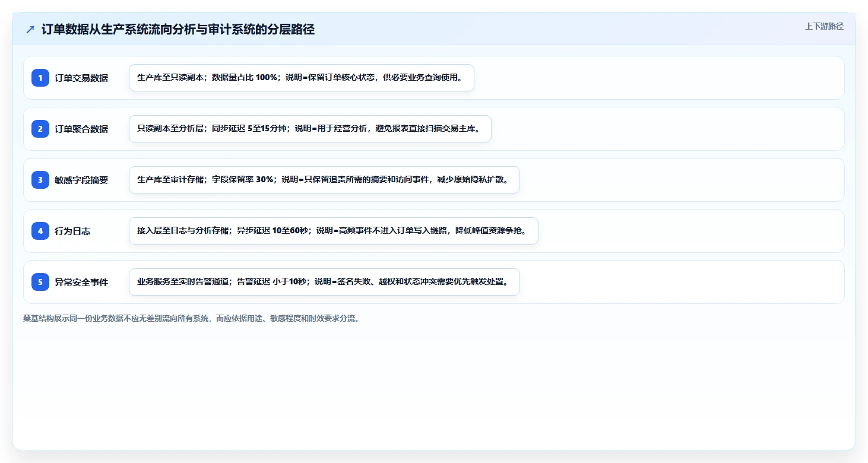The height and width of the screenshot is (463, 868).
Task: Click the title 订单数据从生产系统流向分析与审计系统的分层路径
Action: 178,29
